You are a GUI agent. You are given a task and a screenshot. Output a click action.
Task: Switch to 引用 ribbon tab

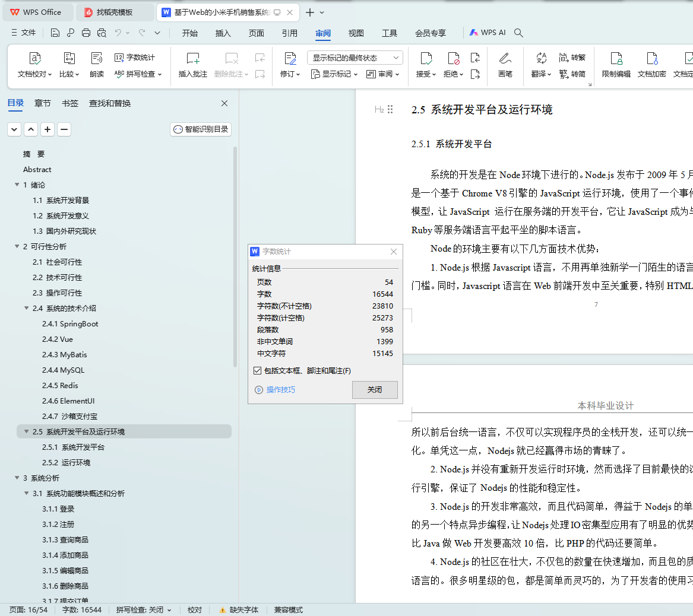pos(289,33)
